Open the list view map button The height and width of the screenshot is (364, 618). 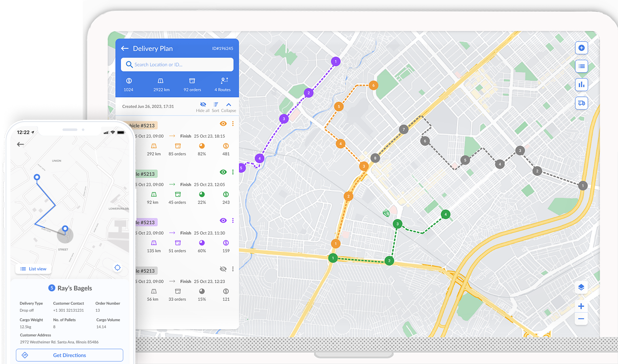pos(582,66)
